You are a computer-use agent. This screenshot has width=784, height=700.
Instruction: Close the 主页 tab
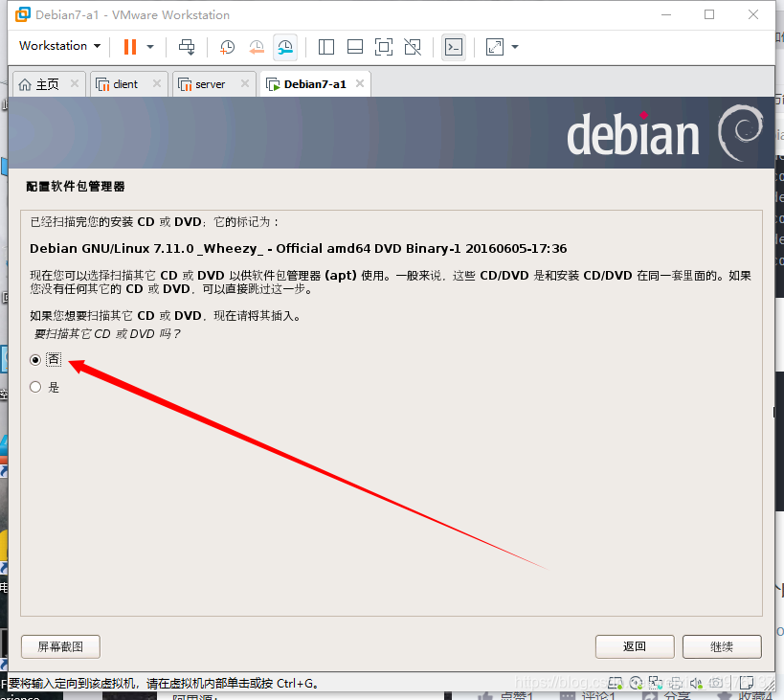tap(74, 83)
